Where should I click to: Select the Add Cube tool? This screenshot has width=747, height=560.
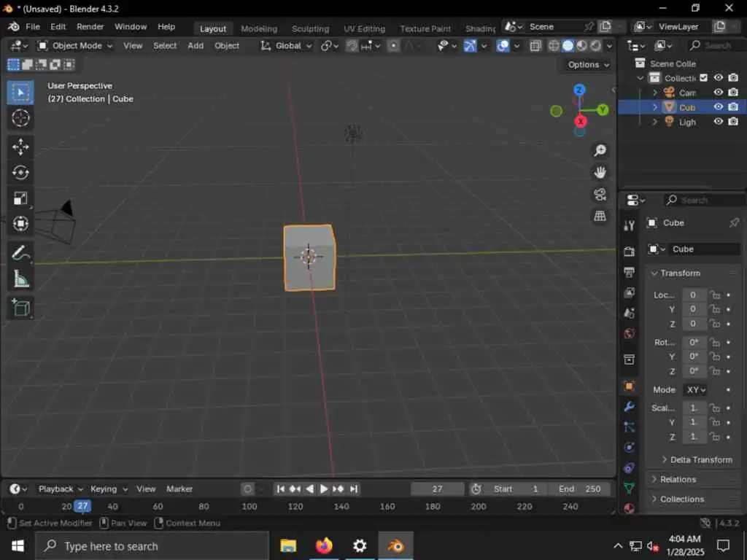20,308
